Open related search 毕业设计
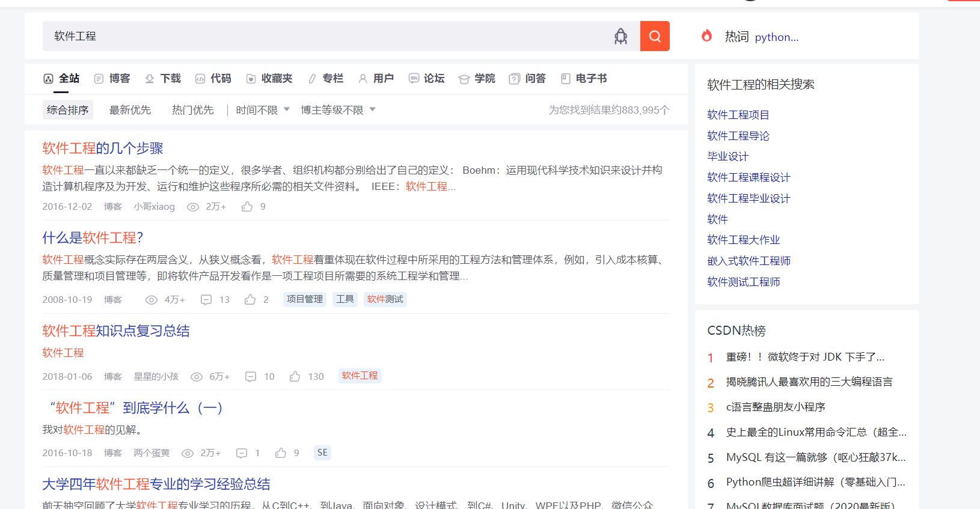 pyautogui.click(x=728, y=156)
